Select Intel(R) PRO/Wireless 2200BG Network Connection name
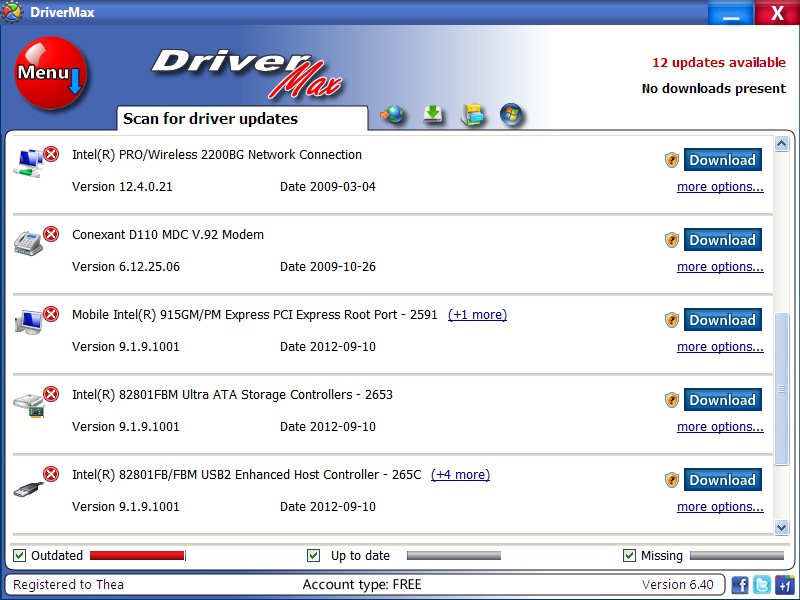The height and width of the screenshot is (600, 800). coord(217,155)
